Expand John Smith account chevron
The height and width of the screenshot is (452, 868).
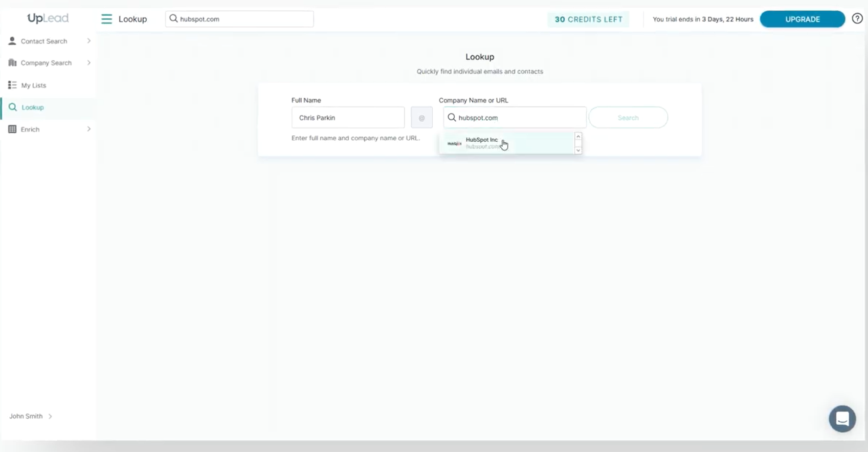point(50,416)
